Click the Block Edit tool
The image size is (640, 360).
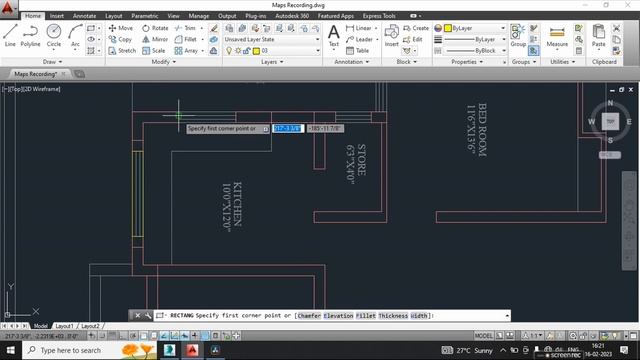click(413, 40)
